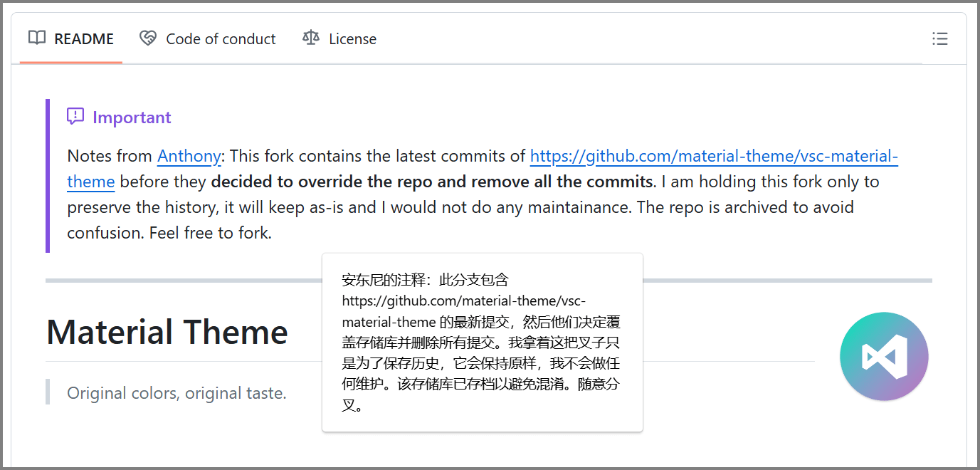Click the Material Theme circular logo
Viewport: 980px width, 470px height.
pos(884,356)
